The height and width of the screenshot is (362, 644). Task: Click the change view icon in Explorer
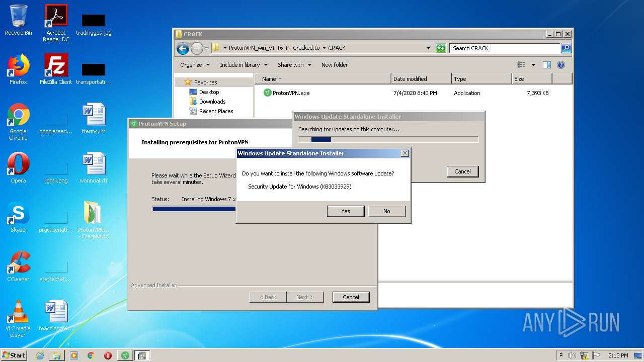tap(521, 65)
